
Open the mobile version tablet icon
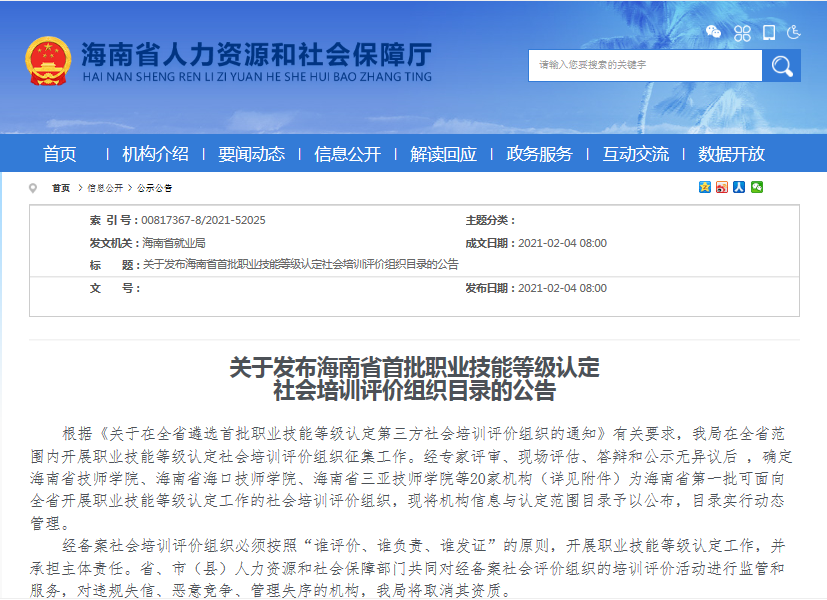coord(768,32)
